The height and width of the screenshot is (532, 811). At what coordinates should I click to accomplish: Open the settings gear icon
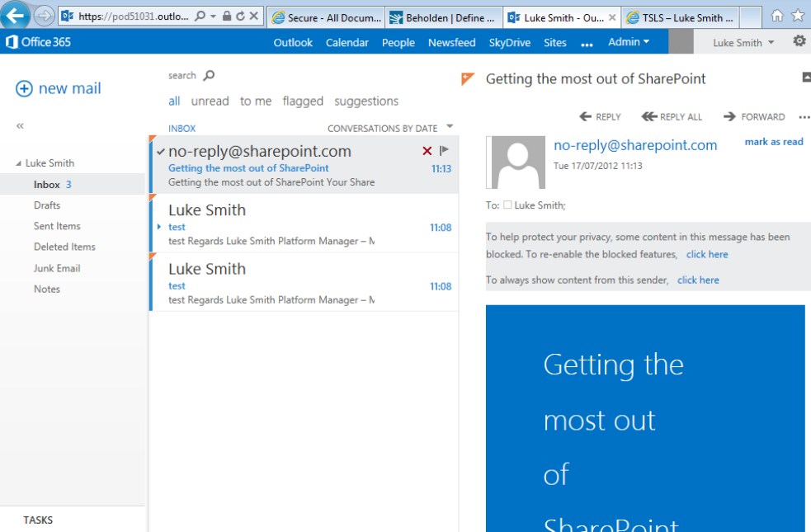click(799, 42)
